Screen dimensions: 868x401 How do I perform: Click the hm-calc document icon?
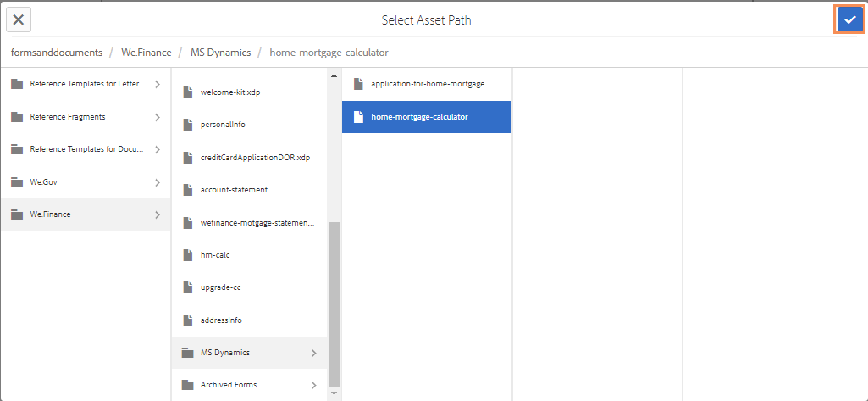[187, 255]
